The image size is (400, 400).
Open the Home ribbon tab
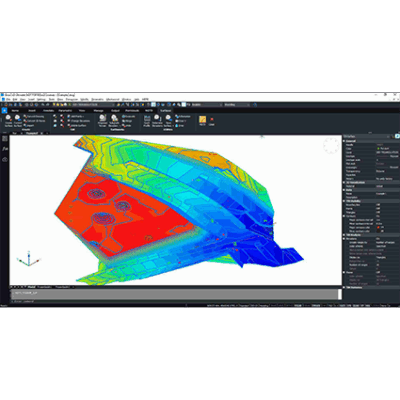coord(15,110)
